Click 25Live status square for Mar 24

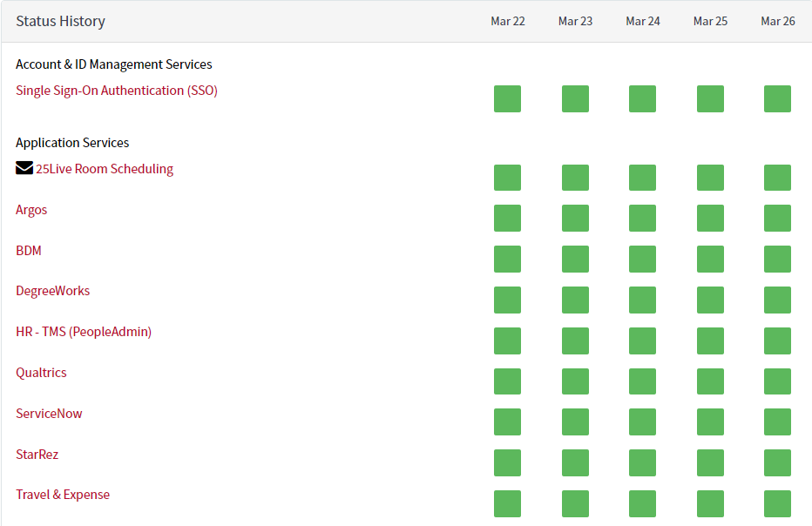(643, 178)
